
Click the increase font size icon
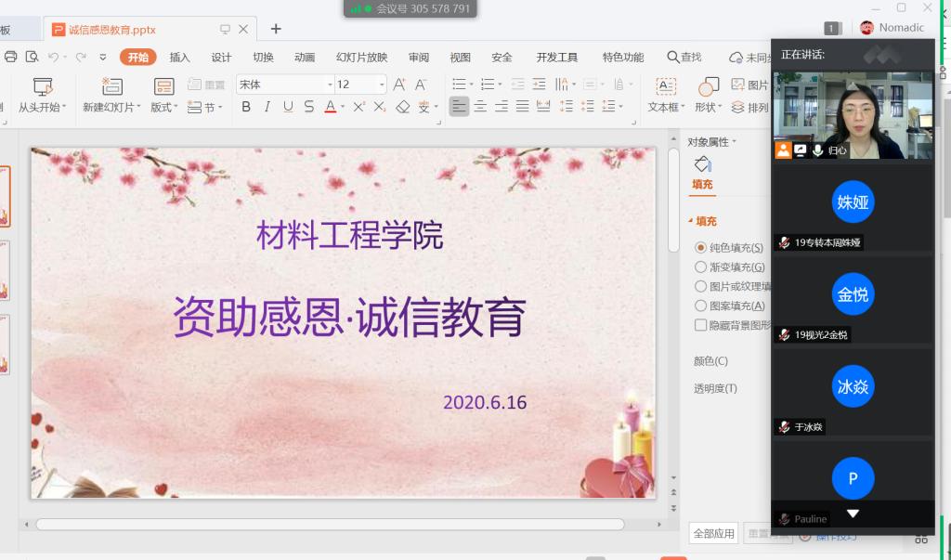point(399,85)
